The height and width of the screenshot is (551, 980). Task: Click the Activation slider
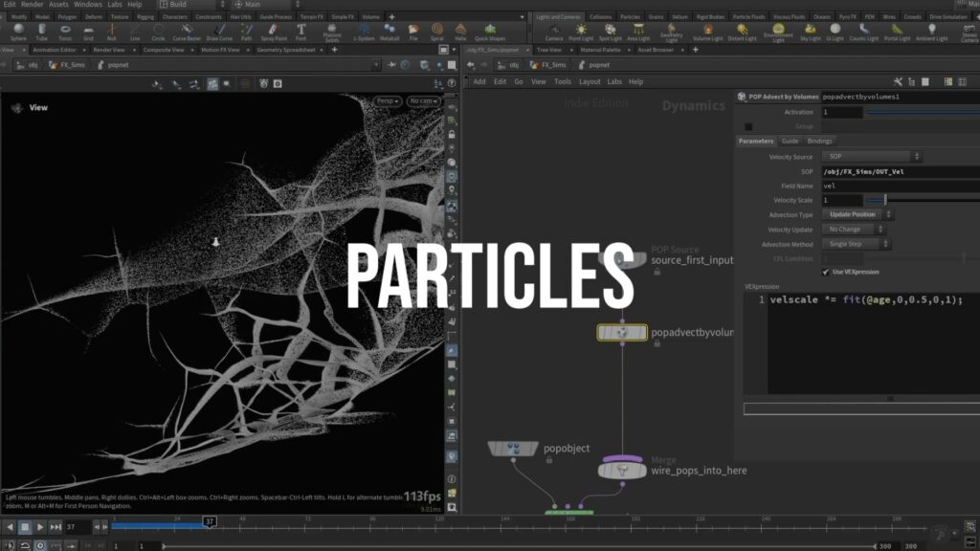[923, 113]
